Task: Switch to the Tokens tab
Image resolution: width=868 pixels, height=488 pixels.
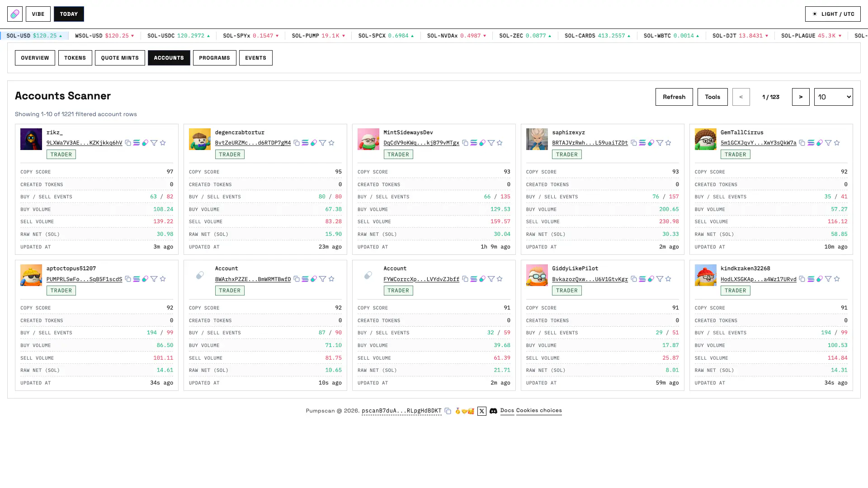Action: 75,58
